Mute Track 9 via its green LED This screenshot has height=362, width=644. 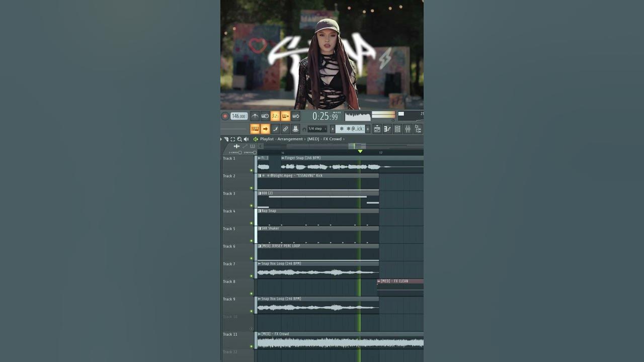coord(251,311)
